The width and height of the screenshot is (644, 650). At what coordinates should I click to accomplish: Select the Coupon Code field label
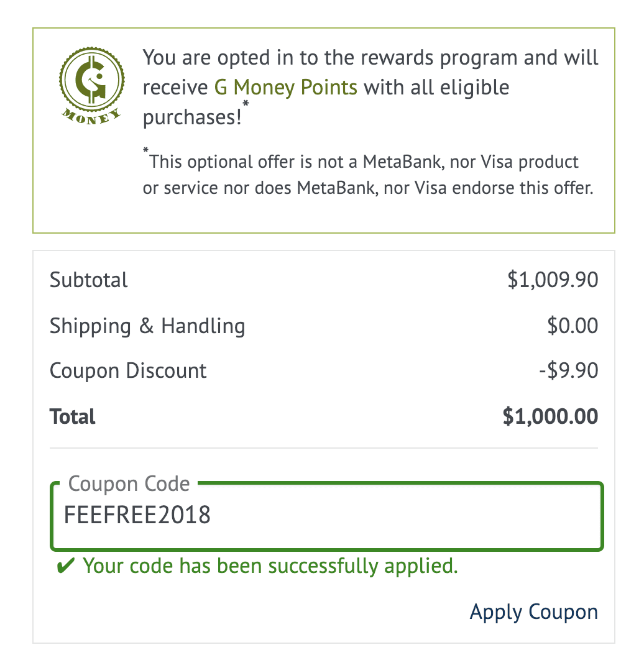coord(129,483)
